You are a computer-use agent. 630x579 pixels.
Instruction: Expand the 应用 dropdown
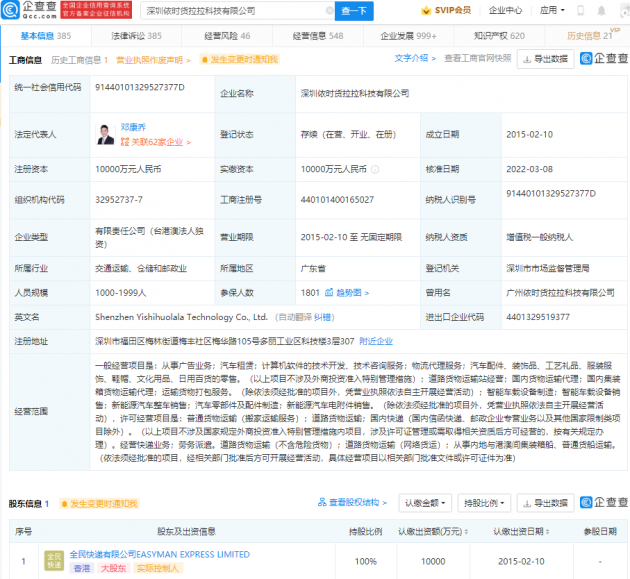[552, 10]
